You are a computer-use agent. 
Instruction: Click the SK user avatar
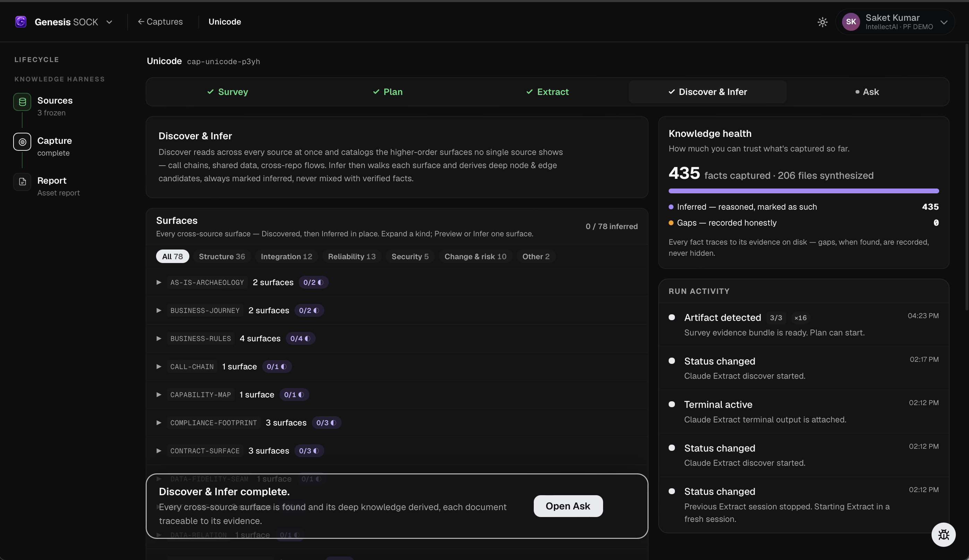coord(851,22)
